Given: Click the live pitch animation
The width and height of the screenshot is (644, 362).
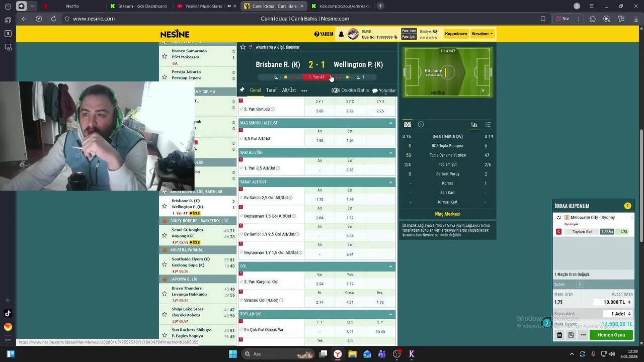Looking at the screenshot, I should pyautogui.click(x=448, y=72).
